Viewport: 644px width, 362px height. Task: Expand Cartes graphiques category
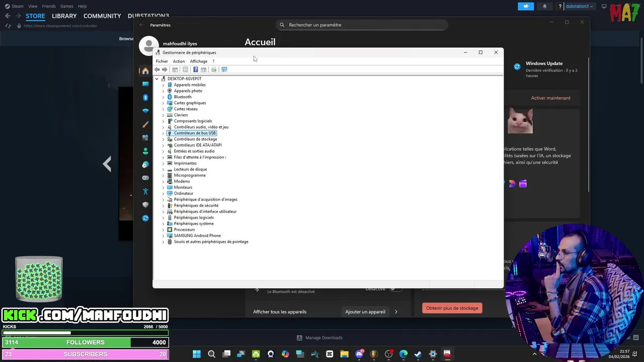(163, 103)
